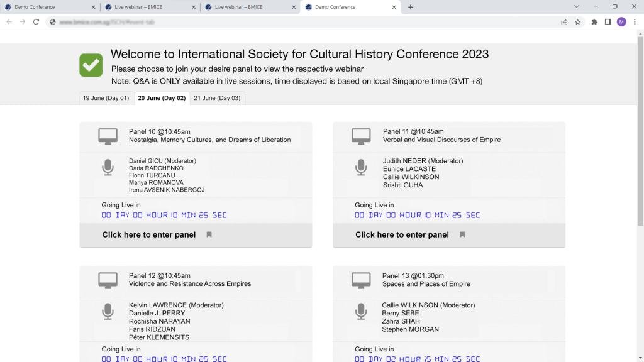View site information icon in address bar
Viewport: 644px width, 362px height.
coord(53,22)
